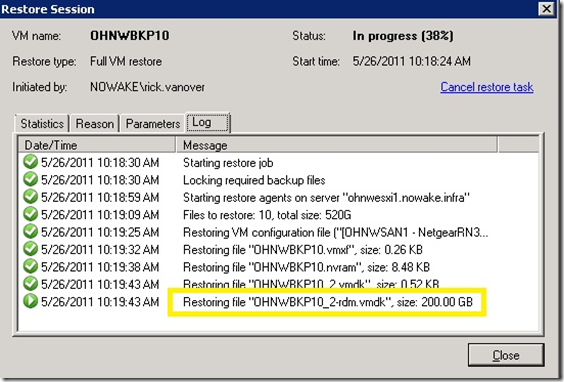Screen dimensions: 564x382
Task: Open the Reason tab
Action: 95,124
